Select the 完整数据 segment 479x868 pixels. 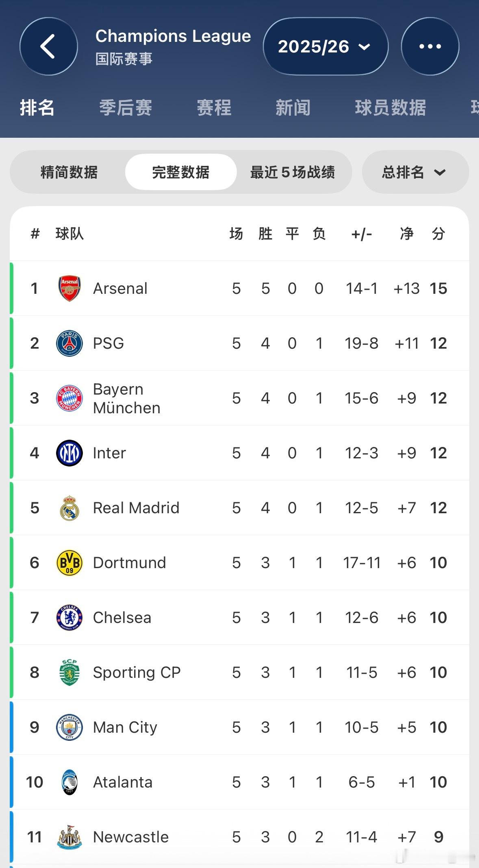click(x=181, y=172)
